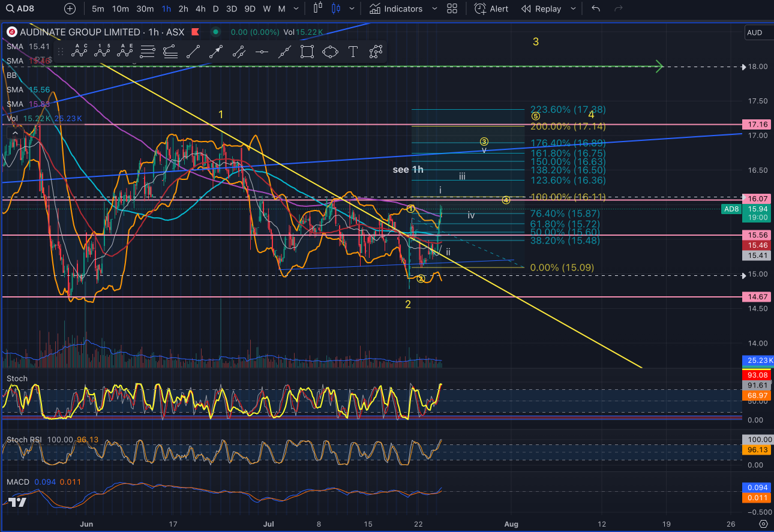Viewport: 774px width, 532px height.
Task: Select the ellipse drawing tool
Action: pos(330,52)
